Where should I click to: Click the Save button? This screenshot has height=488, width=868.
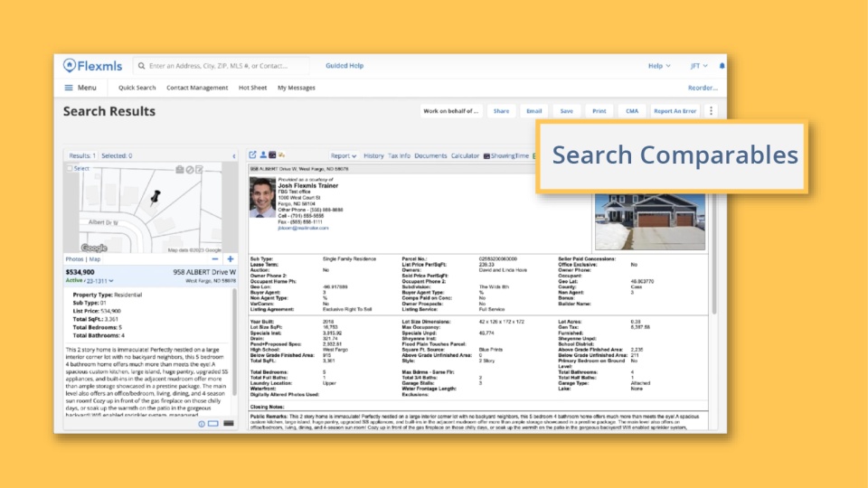[x=566, y=110]
